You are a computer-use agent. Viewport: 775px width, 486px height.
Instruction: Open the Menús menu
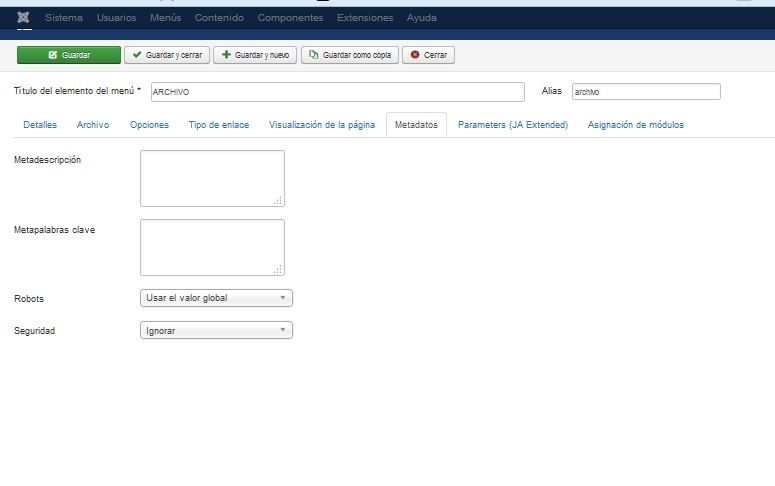click(166, 18)
